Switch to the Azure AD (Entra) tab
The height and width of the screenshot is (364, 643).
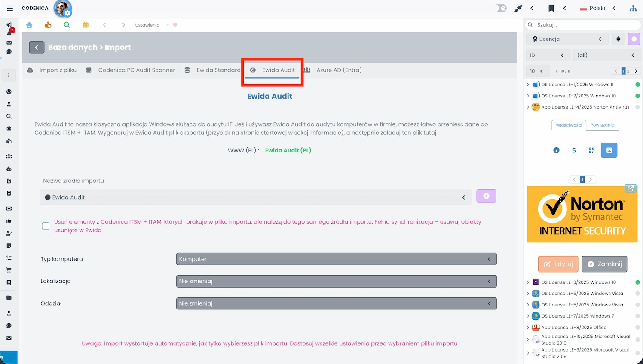(x=339, y=70)
